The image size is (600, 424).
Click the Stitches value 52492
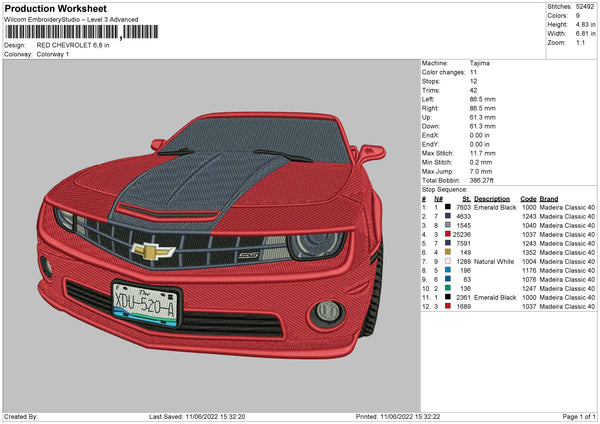point(585,7)
